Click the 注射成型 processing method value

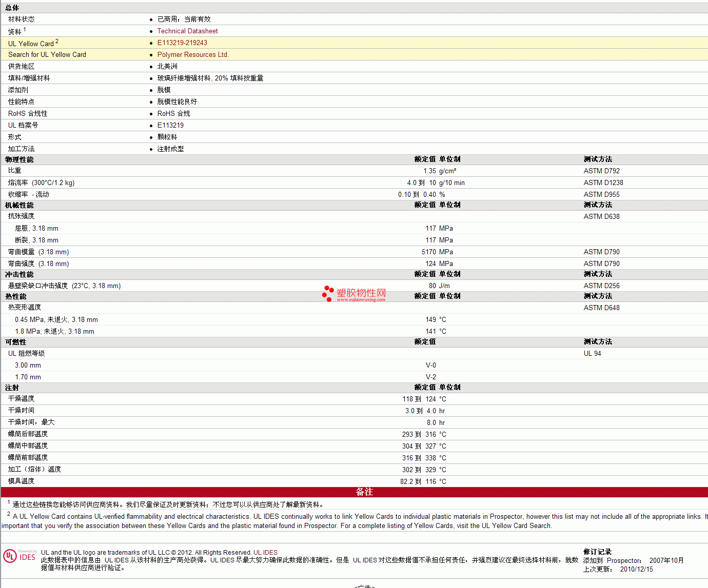pos(170,149)
